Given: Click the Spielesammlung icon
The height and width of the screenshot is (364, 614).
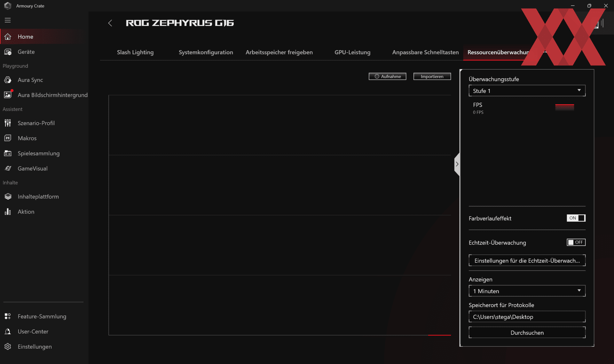Looking at the screenshot, I should click(8, 153).
